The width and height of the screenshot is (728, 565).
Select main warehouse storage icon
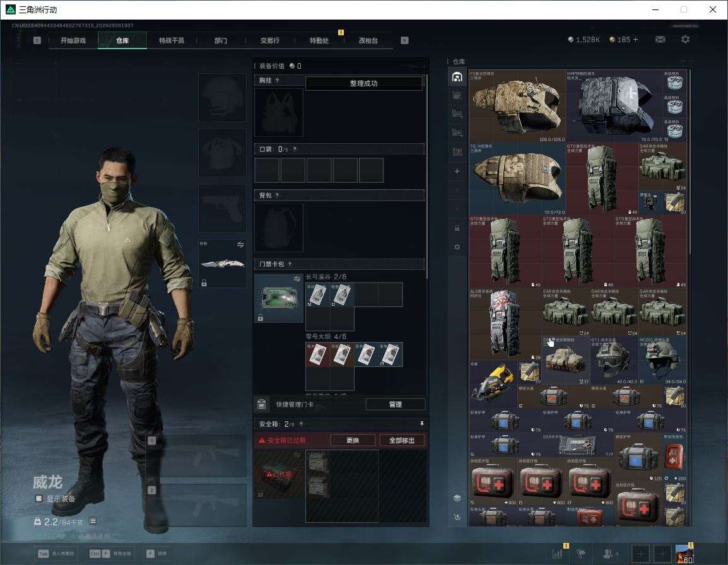click(x=457, y=77)
